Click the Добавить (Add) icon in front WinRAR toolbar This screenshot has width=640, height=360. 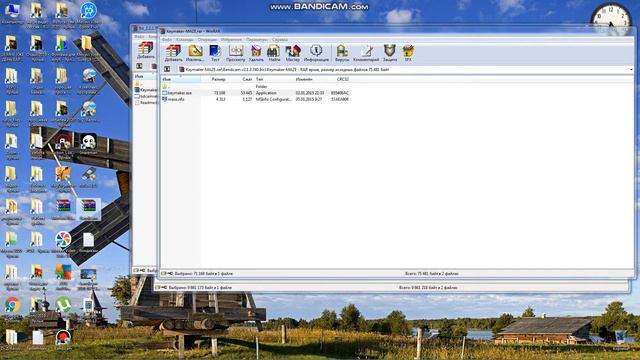tap(173, 53)
